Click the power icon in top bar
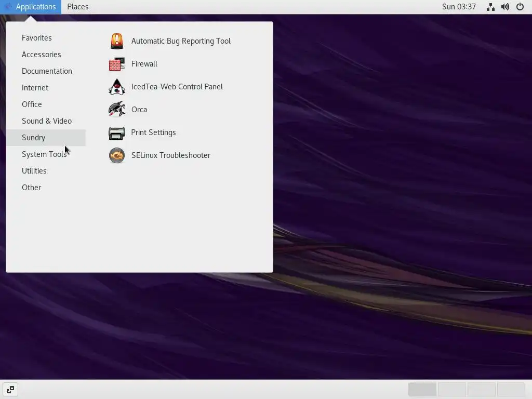Screen dimensions: 532x399 (520, 7)
